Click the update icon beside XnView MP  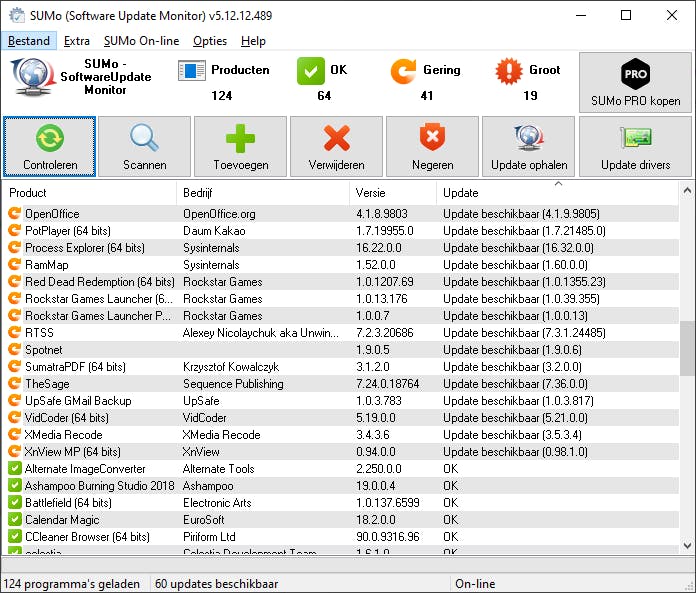pyautogui.click(x=15, y=451)
